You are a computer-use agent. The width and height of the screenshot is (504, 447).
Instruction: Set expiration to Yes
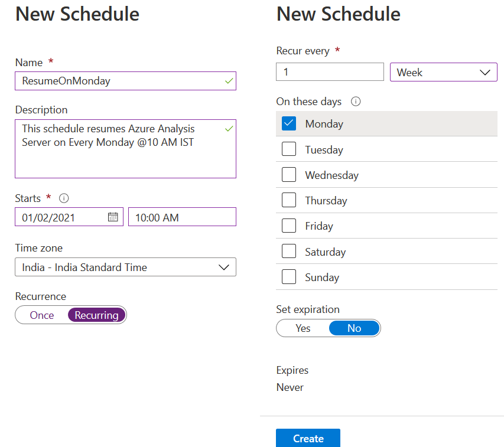click(x=303, y=328)
